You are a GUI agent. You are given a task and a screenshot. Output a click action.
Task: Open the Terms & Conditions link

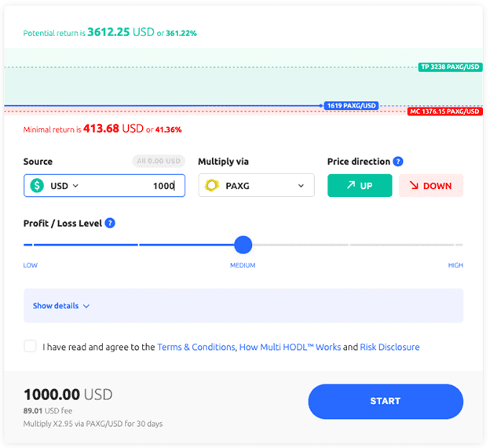tap(196, 347)
